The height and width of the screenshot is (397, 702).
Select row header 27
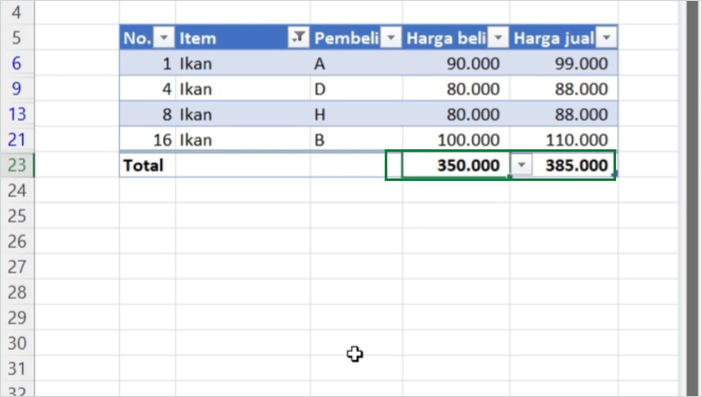tap(17, 267)
